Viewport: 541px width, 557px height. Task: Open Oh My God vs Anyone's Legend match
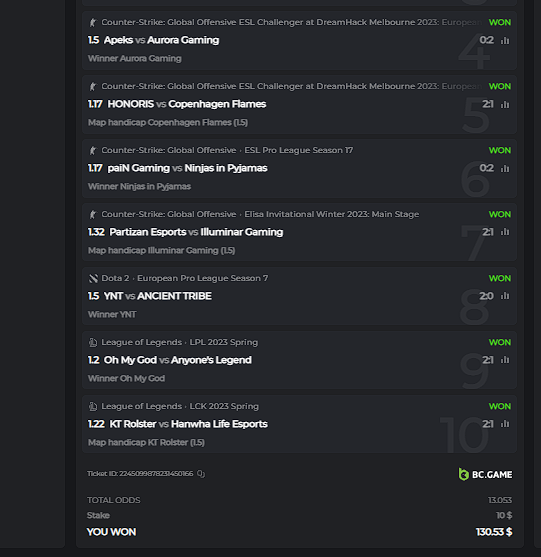click(x=178, y=360)
